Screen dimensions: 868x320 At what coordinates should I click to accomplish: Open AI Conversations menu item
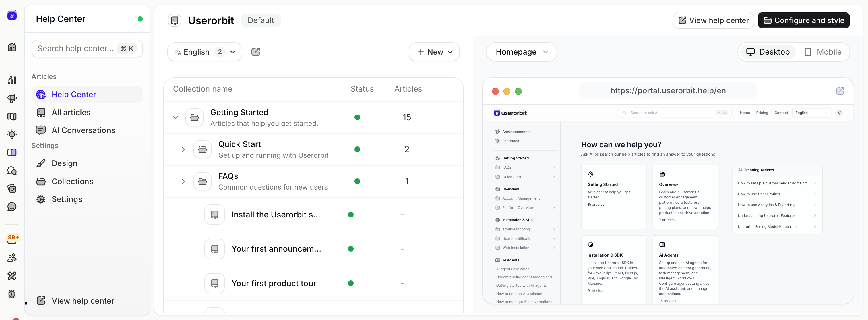point(87,130)
